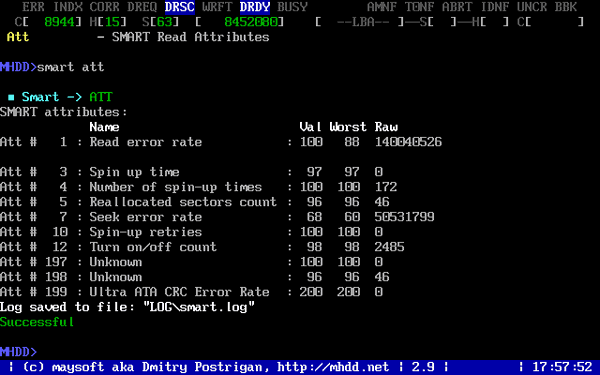
Task: Open the http://mhdd.net link
Action: pos(333,367)
